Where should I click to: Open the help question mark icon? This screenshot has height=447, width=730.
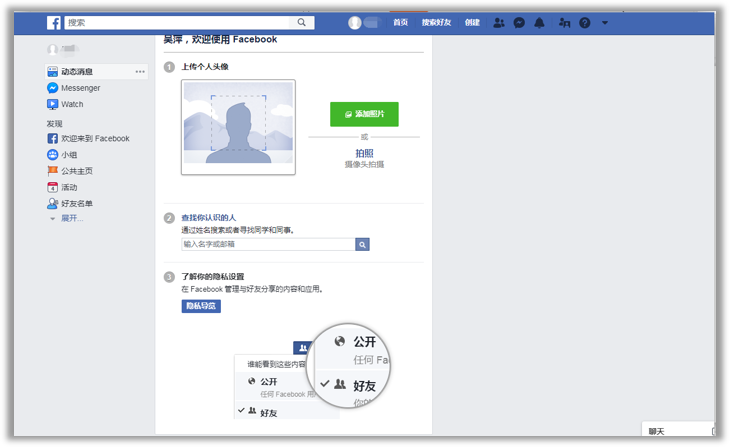(x=585, y=22)
